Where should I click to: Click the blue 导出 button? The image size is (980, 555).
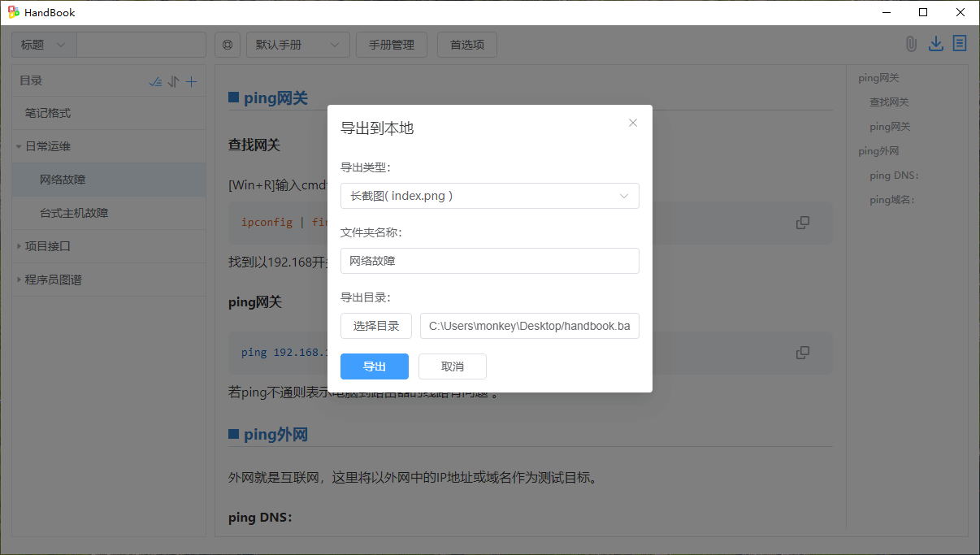point(374,366)
